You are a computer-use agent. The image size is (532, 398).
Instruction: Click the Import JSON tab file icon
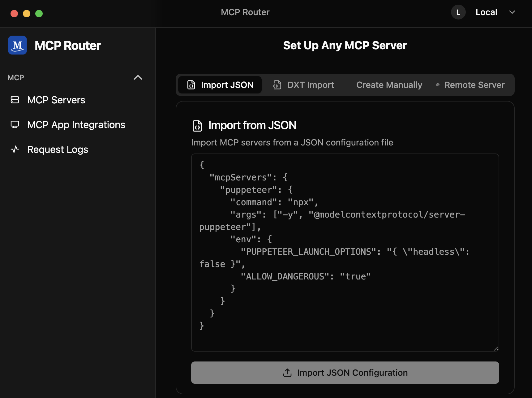191,85
